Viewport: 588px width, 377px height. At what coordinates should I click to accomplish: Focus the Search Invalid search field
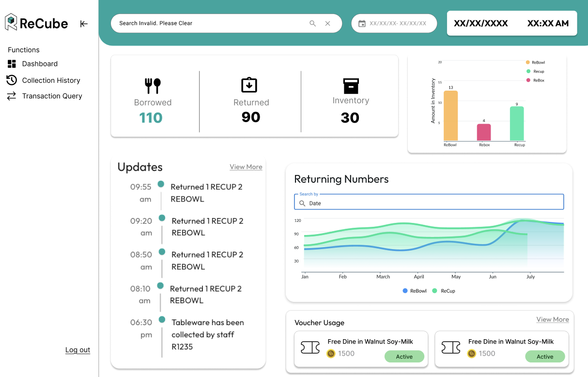pos(226,23)
